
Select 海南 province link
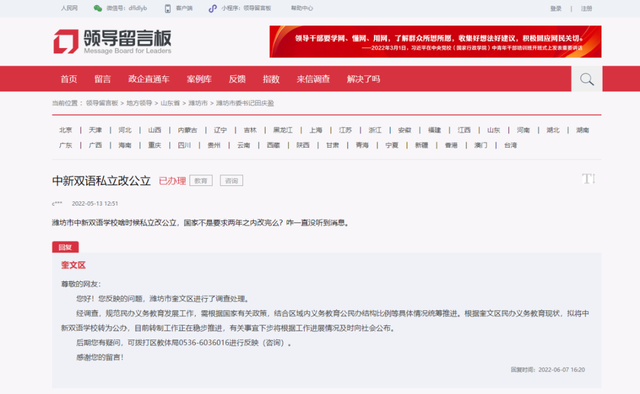[x=125, y=145]
